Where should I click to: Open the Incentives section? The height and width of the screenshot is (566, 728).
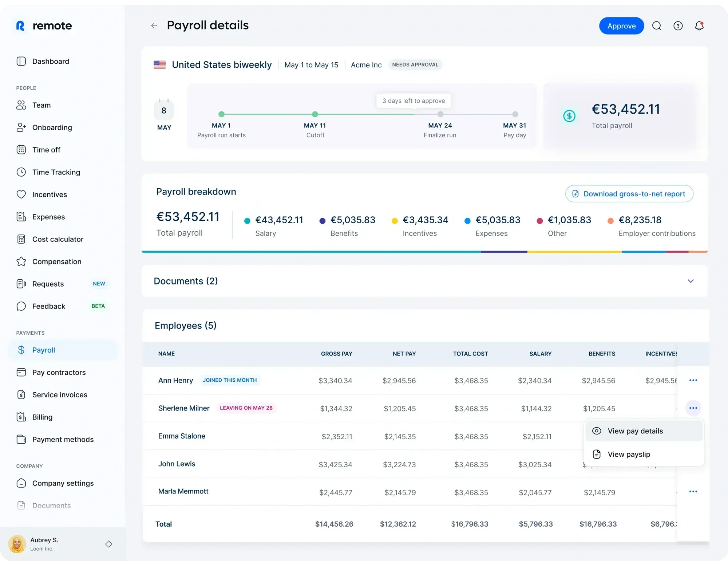coord(49,194)
